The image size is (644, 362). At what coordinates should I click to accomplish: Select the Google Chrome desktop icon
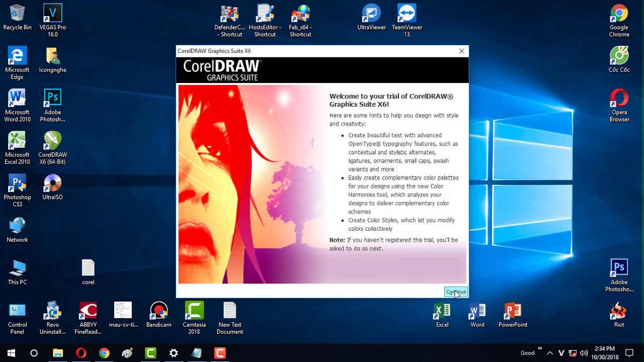point(619,21)
